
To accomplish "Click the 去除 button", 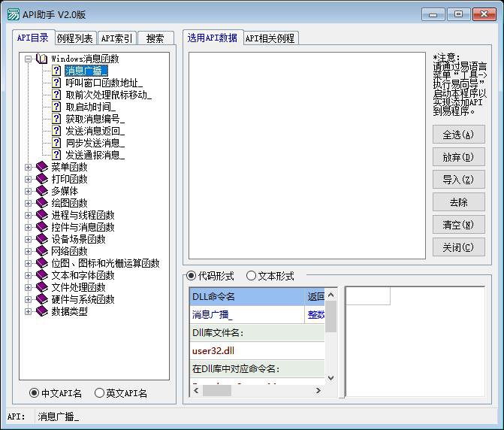I will (458, 202).
